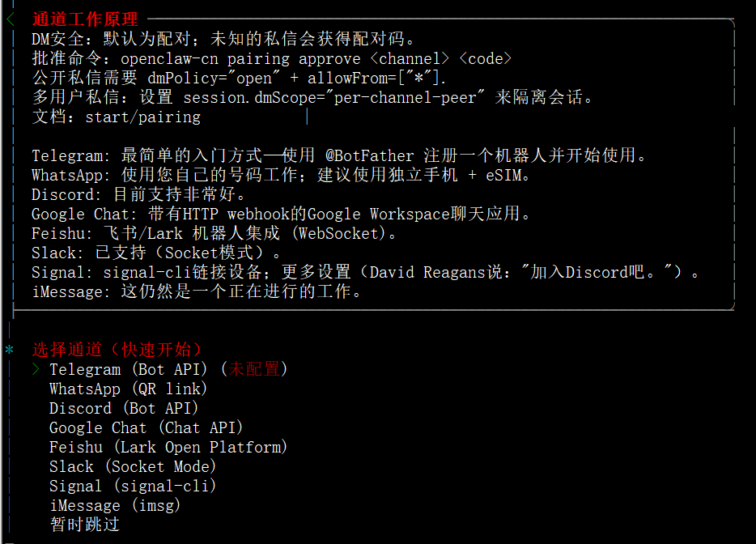Pick Signal (signal-cli) in the channel list
This screenshot has width=756, height=544.
click(132, 486)
